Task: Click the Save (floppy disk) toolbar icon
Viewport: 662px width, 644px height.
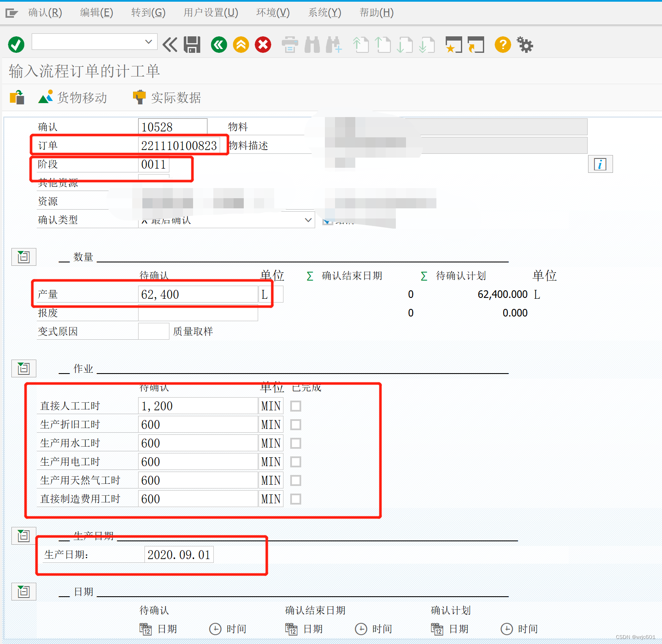Action: pyautogui.click(x=192, y=44)
